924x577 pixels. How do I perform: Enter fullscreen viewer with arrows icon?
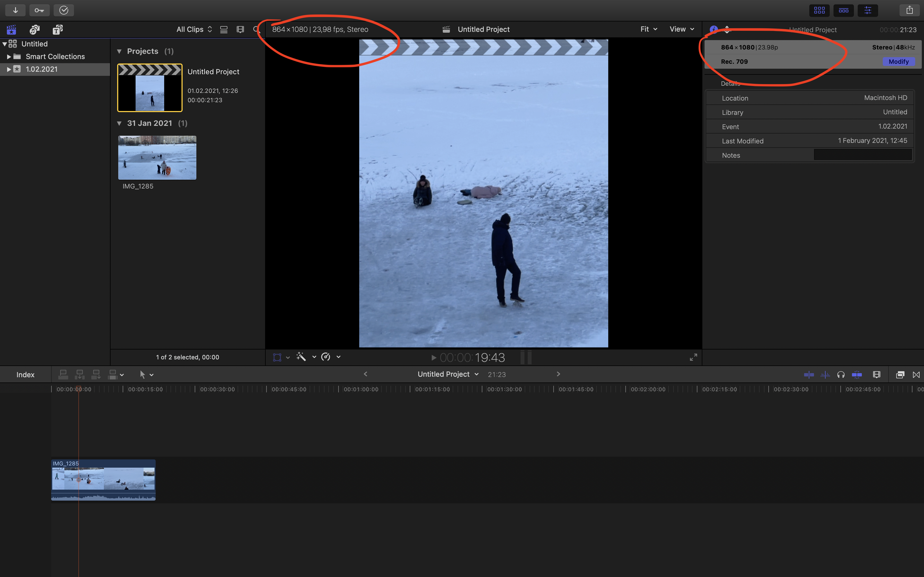coord(693,357)
